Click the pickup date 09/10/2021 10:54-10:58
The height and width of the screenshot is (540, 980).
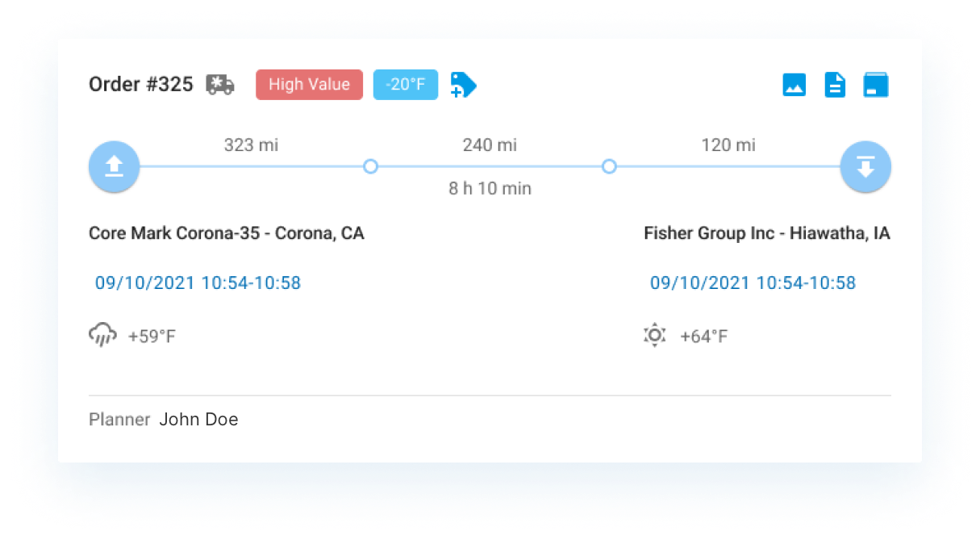coord(198,283)
